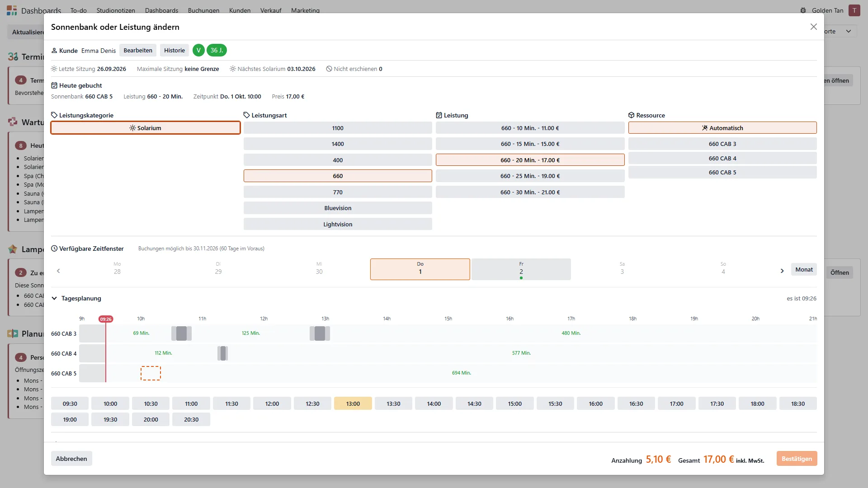Screen dimensions: 868x488
Task: Open customer Historie
Action: [175, 50]
